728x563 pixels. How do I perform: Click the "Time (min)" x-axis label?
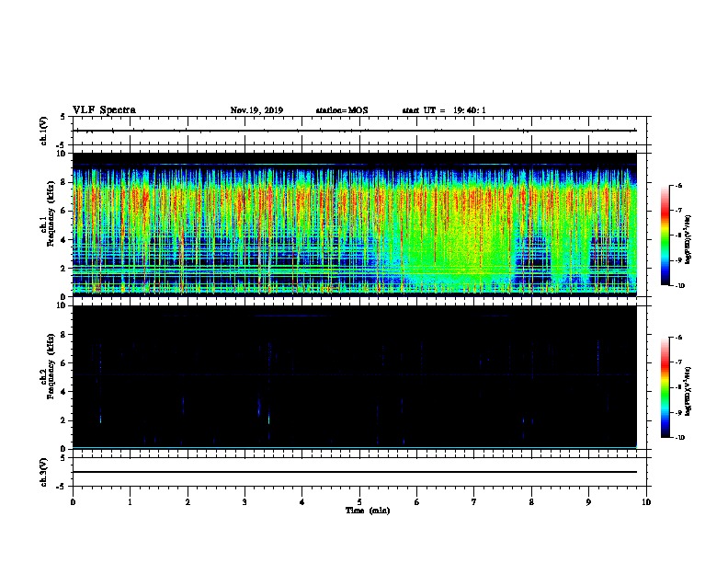point(368,511)
